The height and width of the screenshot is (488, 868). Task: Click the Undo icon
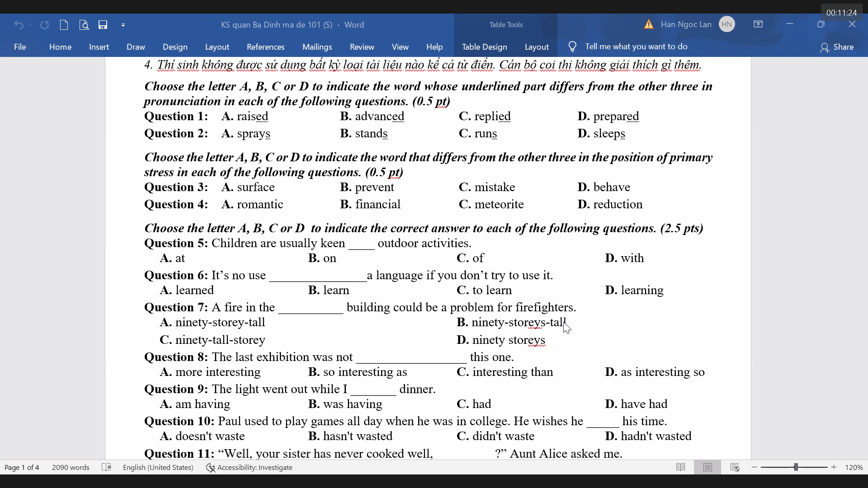(19, 24)
